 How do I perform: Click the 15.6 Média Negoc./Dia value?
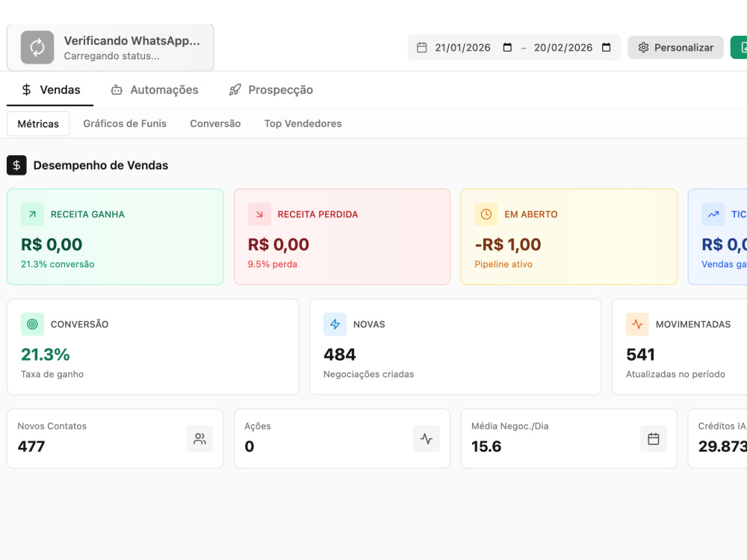pos(486,447)
